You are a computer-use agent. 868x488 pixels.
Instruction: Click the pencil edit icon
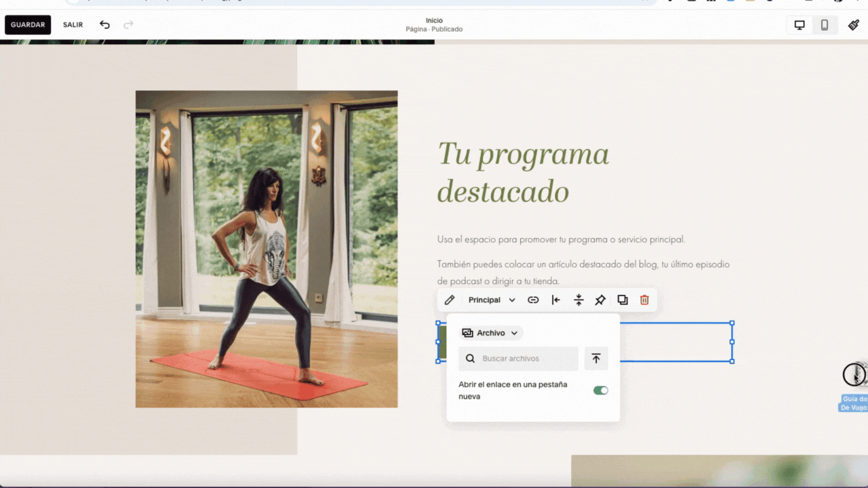click(x=450, y=300)
